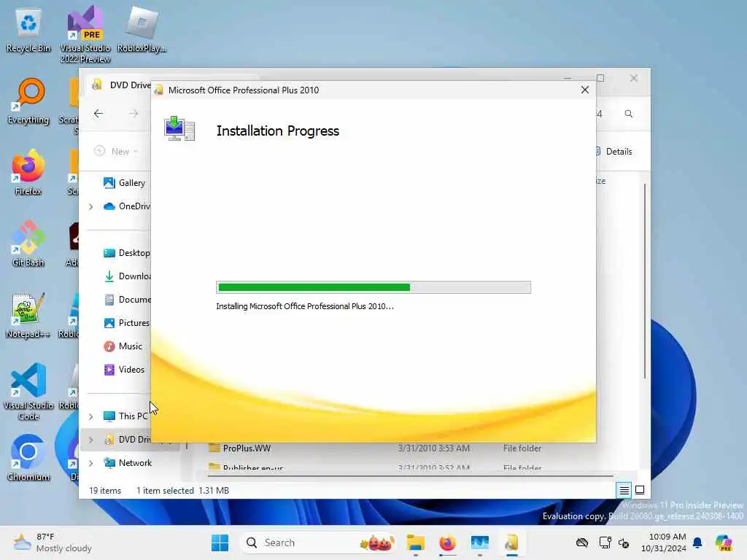Click the OneDrive cloud tray icon
Image resolution: width=747 pixels, height=560 pixels.
[582, 542]
